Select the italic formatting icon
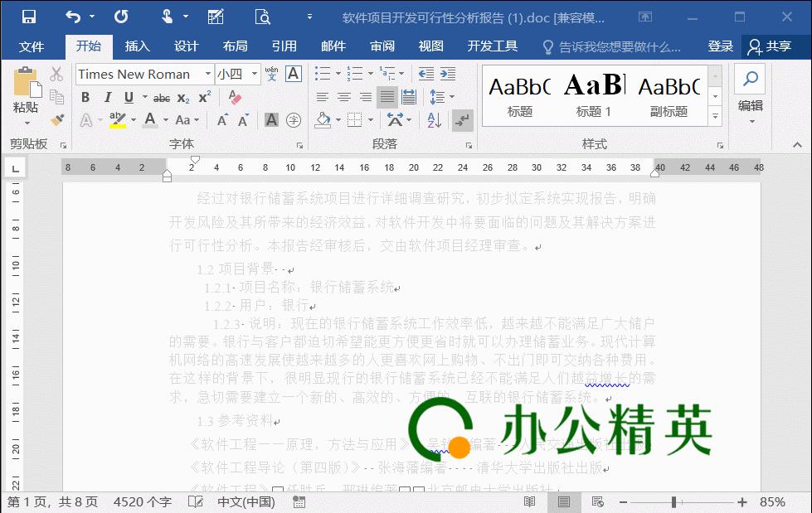 107,98
